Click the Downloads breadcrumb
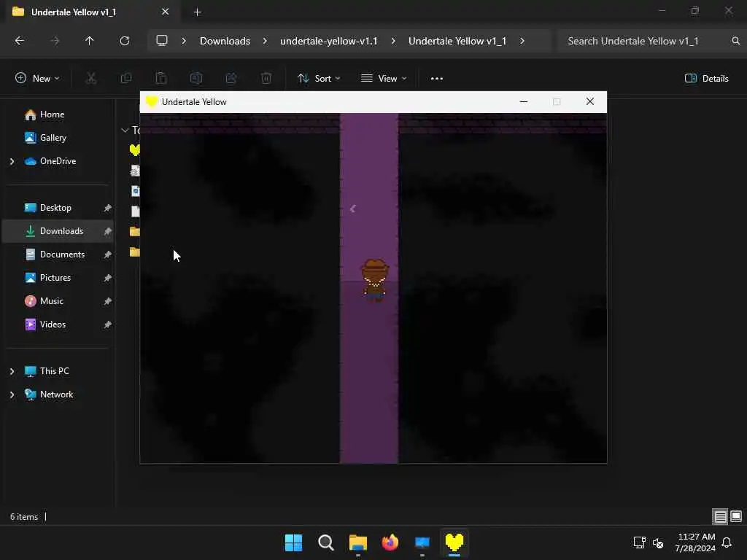Image resolution: width=747 pixels, height=560 pixels. [x=225, y=41]
